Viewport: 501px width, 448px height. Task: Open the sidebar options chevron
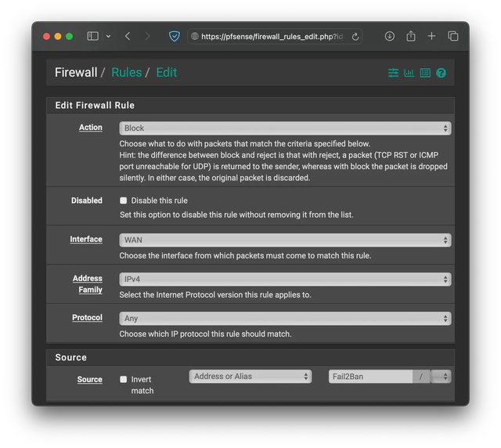tap(108, 36)
